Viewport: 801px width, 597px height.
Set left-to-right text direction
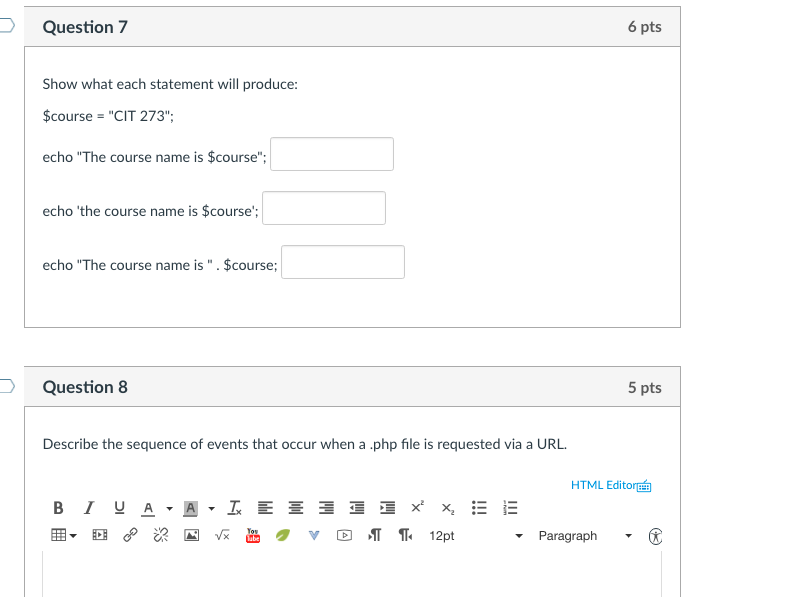pyautogui.click(x=374, y=535)
